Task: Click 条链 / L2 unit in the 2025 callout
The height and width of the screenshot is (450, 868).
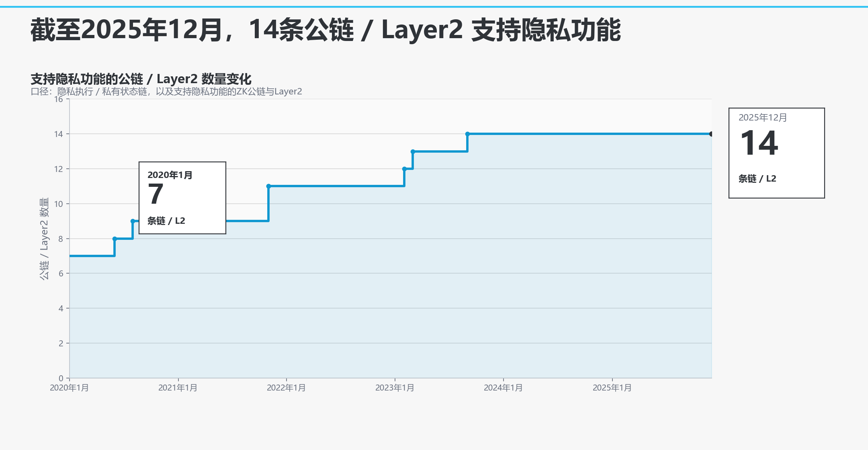Action: coord(757,178)
